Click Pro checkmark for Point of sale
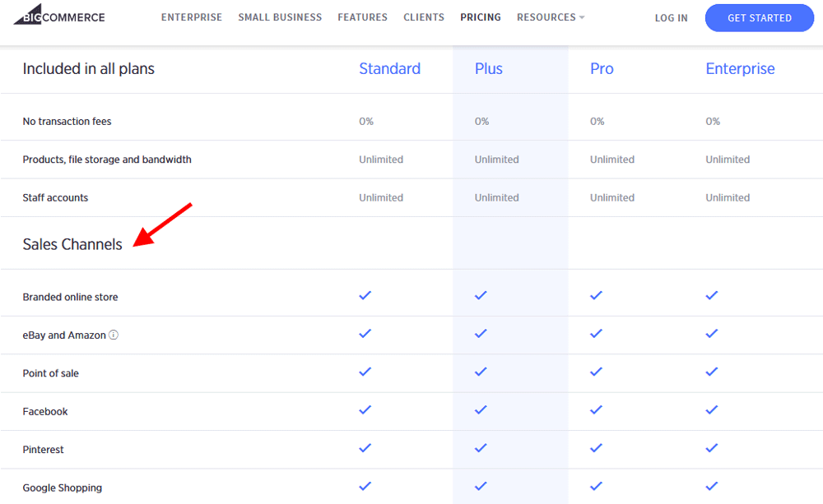 [596, 372]
